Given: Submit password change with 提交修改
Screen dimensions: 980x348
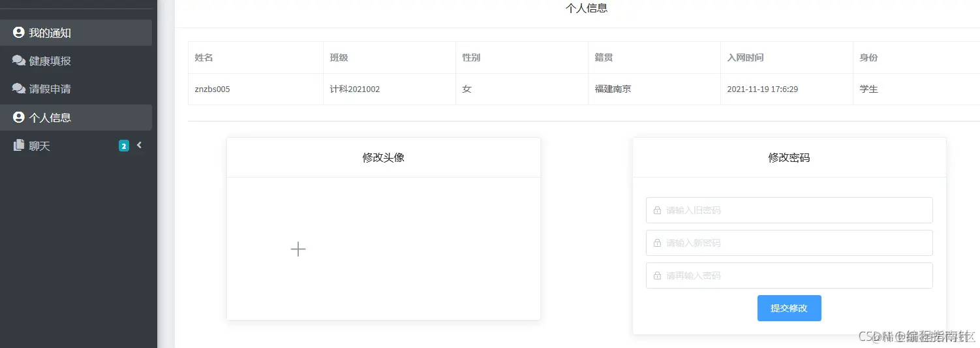Looking at the screenshot, I should click(x=789, y=308).
